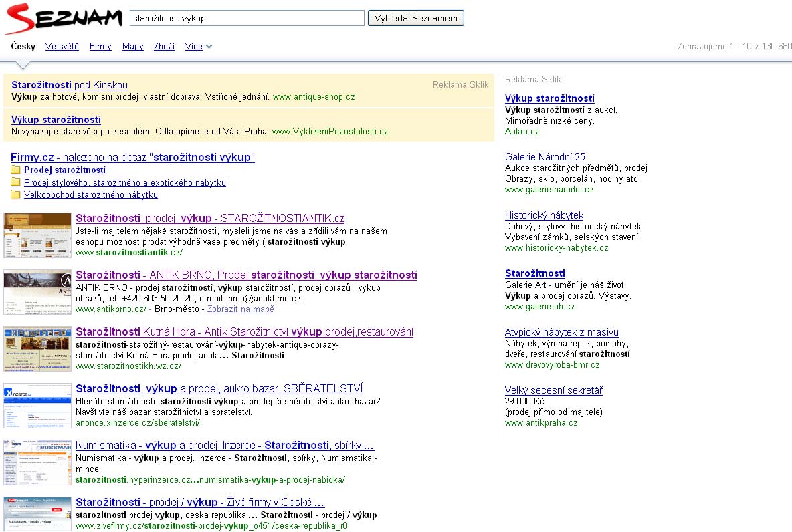The width and height of the screenshot is (792, 532).
Task: Open the Numismatika výkup a prodej result
Action: coord(225,445)
